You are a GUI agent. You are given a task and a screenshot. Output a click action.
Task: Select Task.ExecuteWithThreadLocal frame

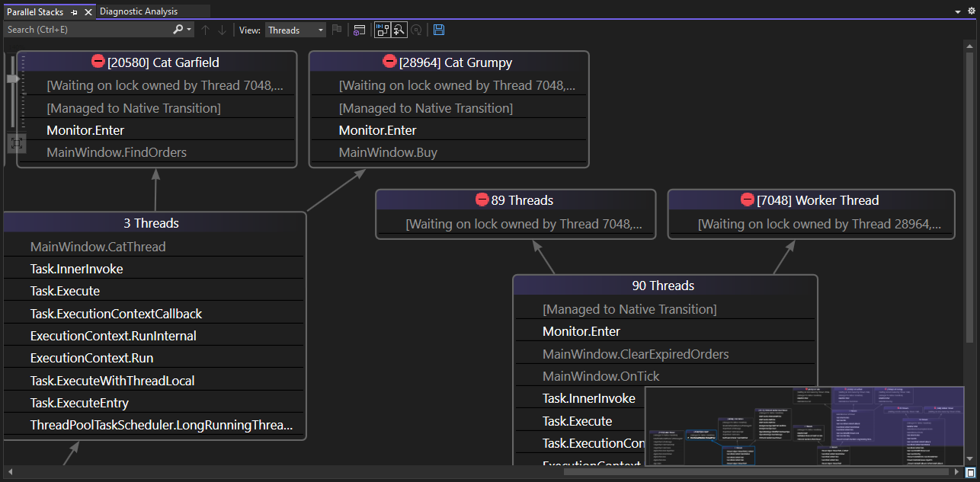153,381
